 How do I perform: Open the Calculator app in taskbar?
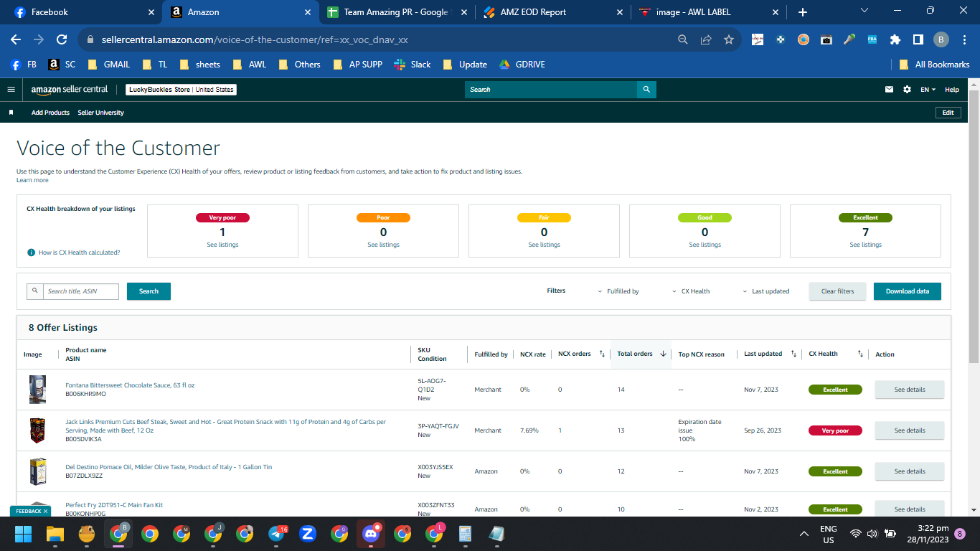[465, 534]
